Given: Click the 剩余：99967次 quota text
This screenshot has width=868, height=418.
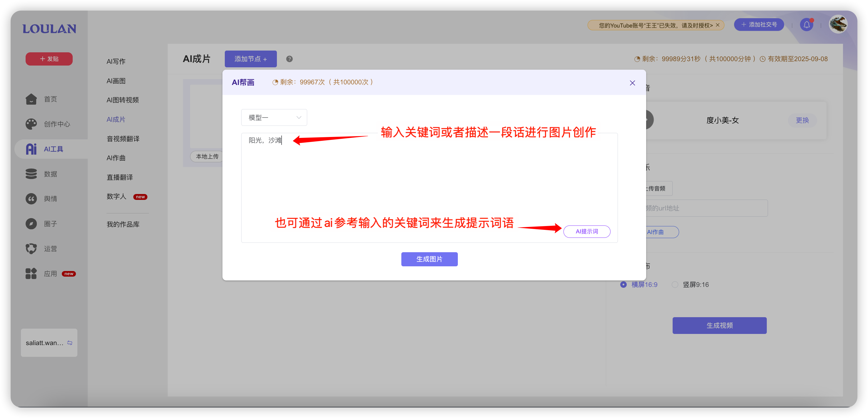Looking at the screenshot, I should point(326,82).
